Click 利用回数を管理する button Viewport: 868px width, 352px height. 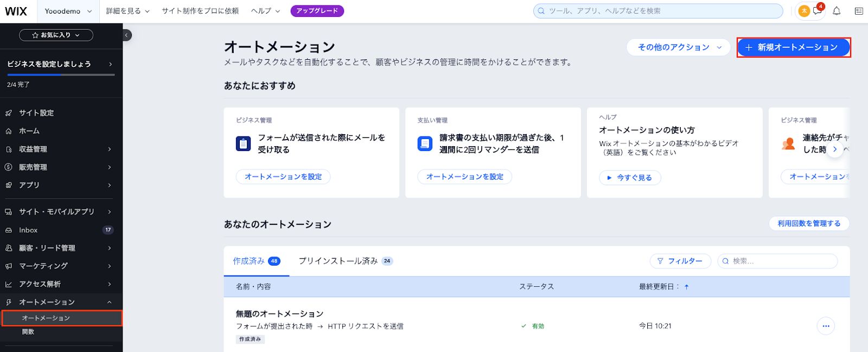click(x=809, y=223)
